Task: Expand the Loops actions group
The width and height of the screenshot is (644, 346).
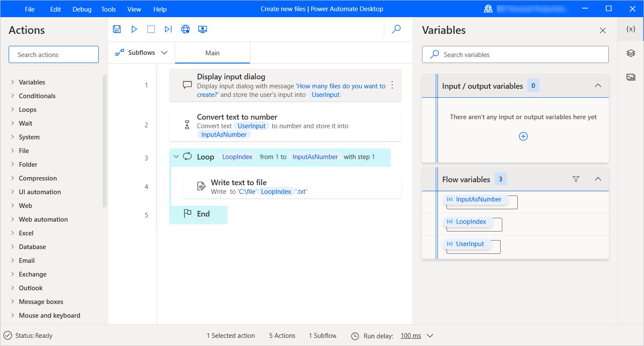Action: click(13, 109)
